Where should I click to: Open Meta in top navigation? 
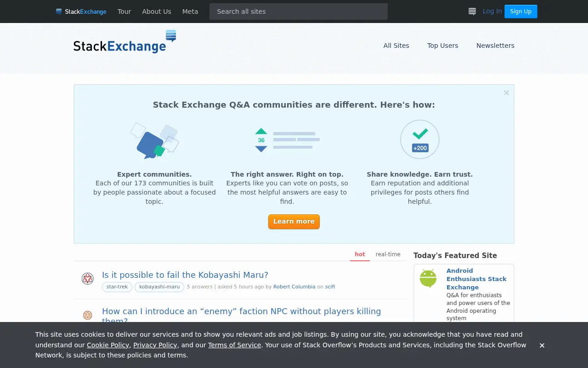pyautogui.click(x=190, y=11)
